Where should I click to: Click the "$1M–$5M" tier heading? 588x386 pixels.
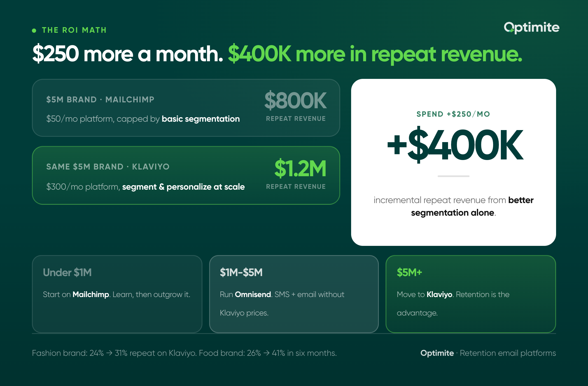(241, 272)
